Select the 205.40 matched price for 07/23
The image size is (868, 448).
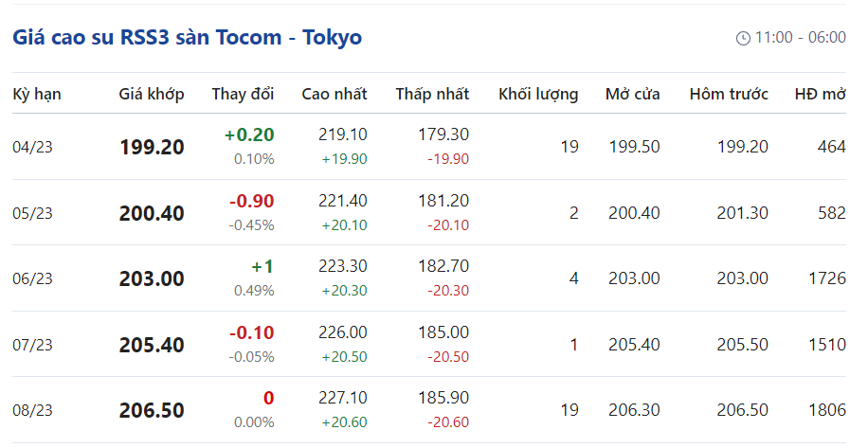(x=152, y=346)
